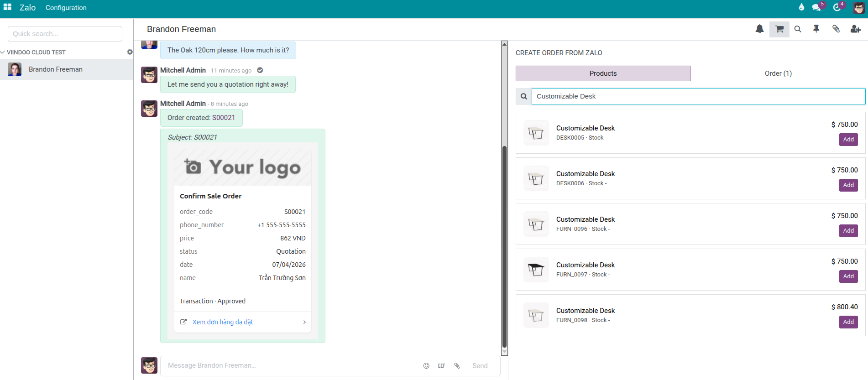Open activities clock icon in top bar
Screen dimensions: 868x380
(x=837, y=7)
